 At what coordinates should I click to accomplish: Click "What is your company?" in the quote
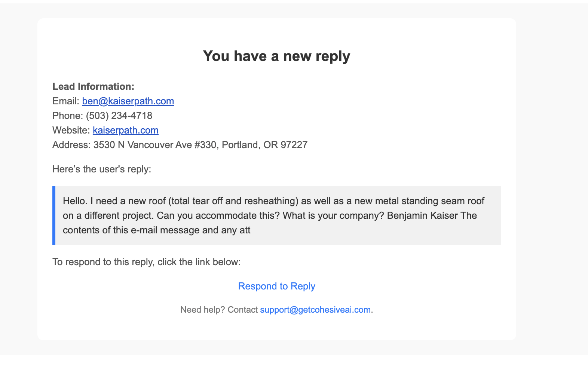333,215
